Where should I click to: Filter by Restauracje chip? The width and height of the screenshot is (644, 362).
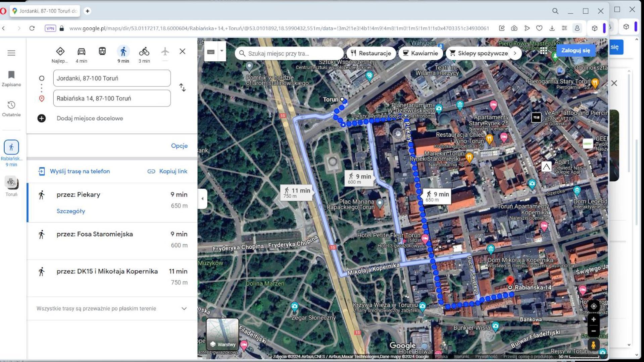[x=371, y=53]
